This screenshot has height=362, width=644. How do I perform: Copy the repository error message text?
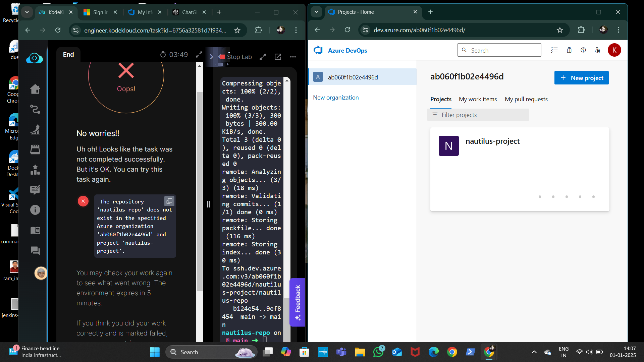(169, 201)
